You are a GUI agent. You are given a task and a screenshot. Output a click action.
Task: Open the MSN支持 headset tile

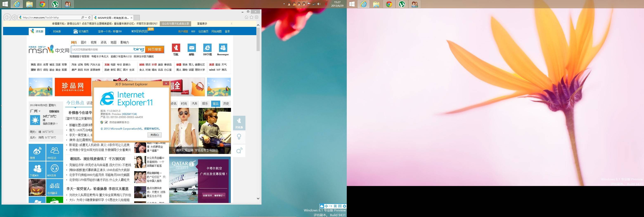tap(55, 170)
